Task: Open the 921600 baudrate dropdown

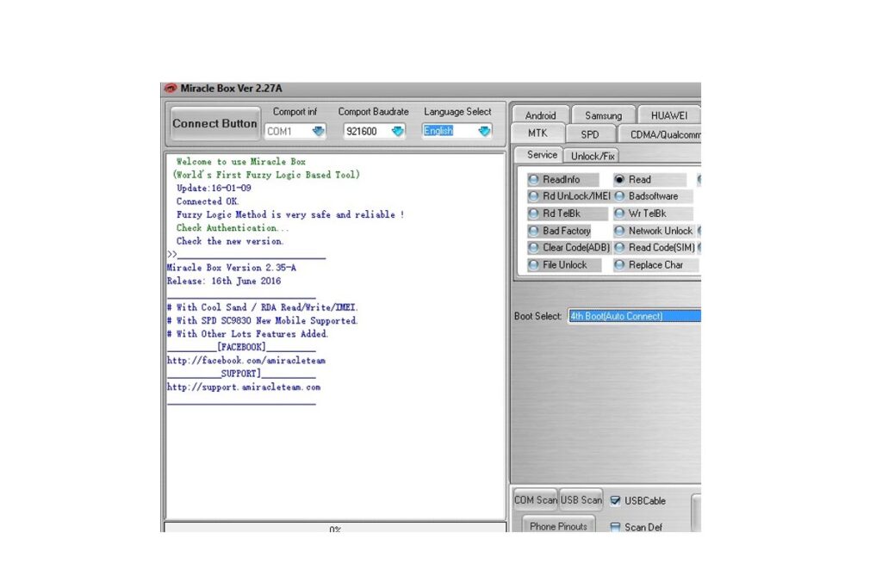Action: coord(397,130)
